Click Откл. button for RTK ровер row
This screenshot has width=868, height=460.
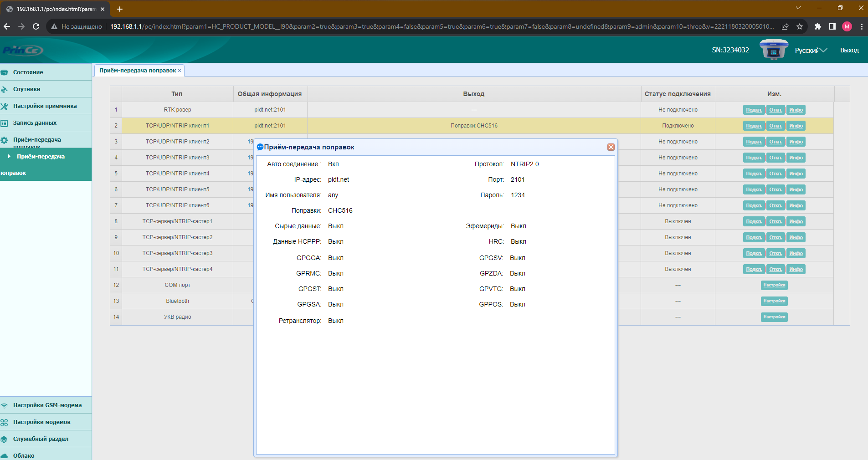[776, 110]
